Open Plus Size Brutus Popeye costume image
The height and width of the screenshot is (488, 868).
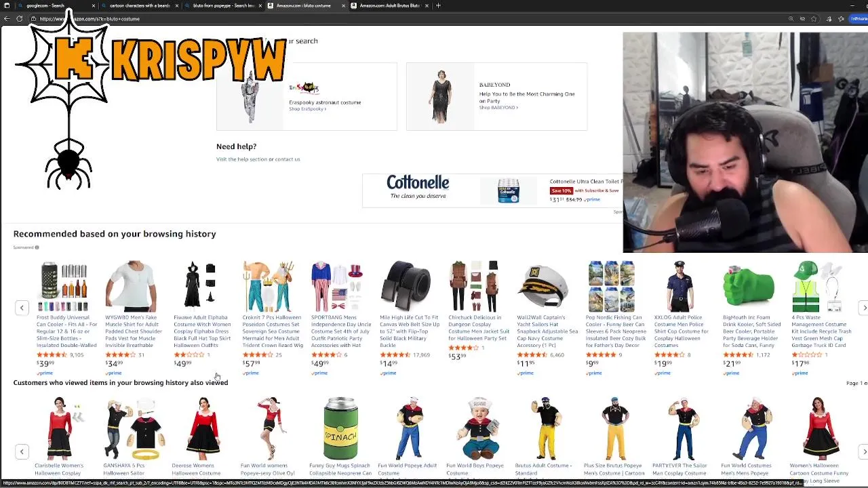(614, 428)
